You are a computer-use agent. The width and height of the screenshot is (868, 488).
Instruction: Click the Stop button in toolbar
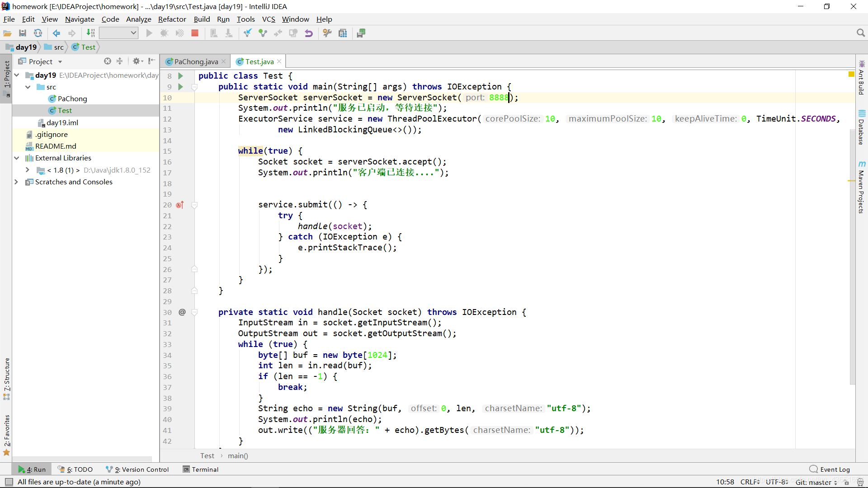pyautogui.click(x=195, y=33)
